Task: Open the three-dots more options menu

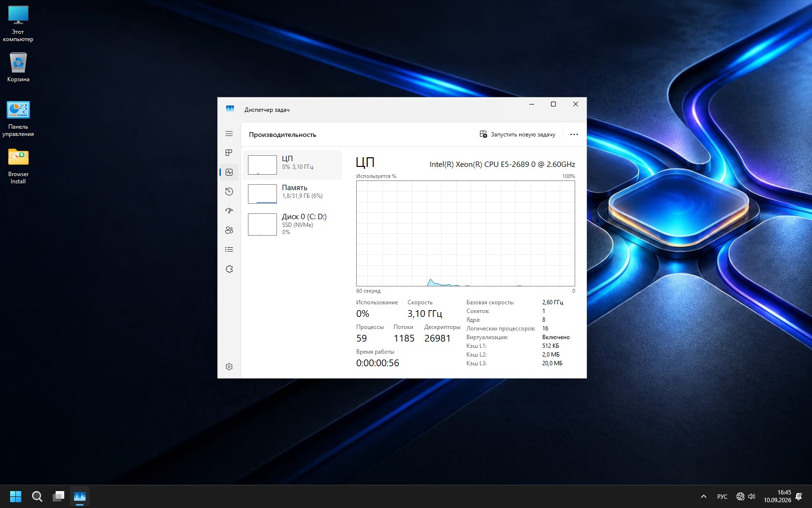Action: point(574,134)
